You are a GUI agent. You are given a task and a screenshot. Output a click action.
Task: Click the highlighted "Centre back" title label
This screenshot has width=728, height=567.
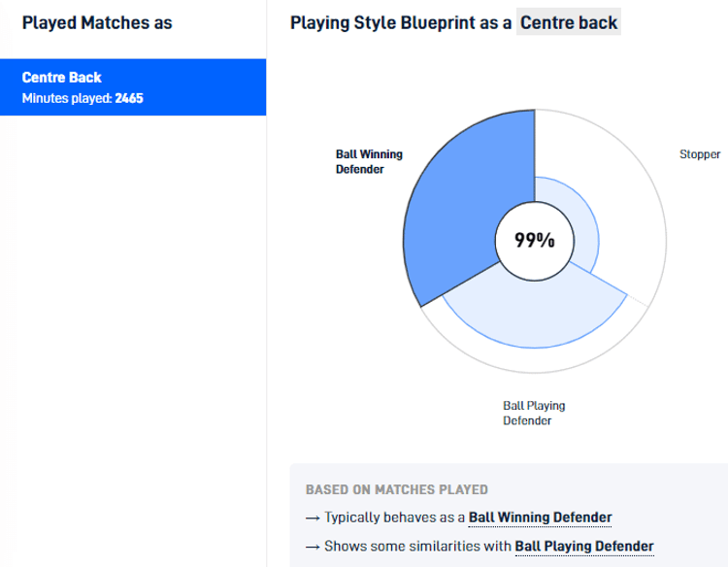569,22
